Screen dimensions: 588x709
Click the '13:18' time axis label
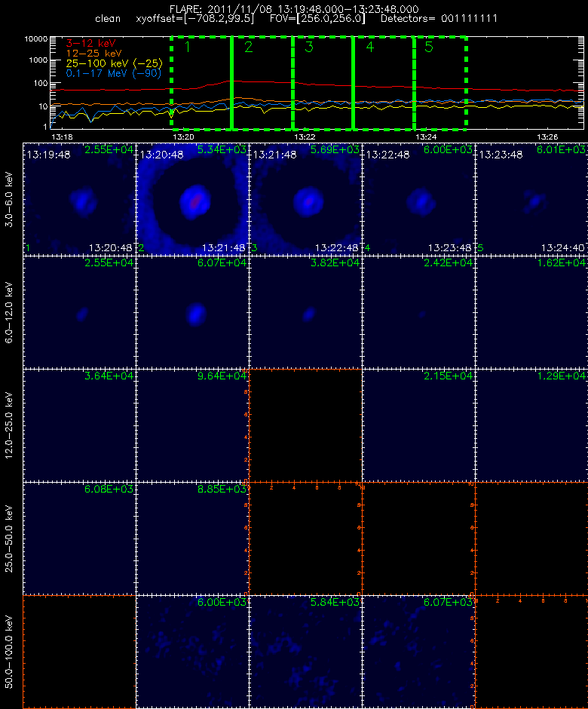click(x=62, y=137)
